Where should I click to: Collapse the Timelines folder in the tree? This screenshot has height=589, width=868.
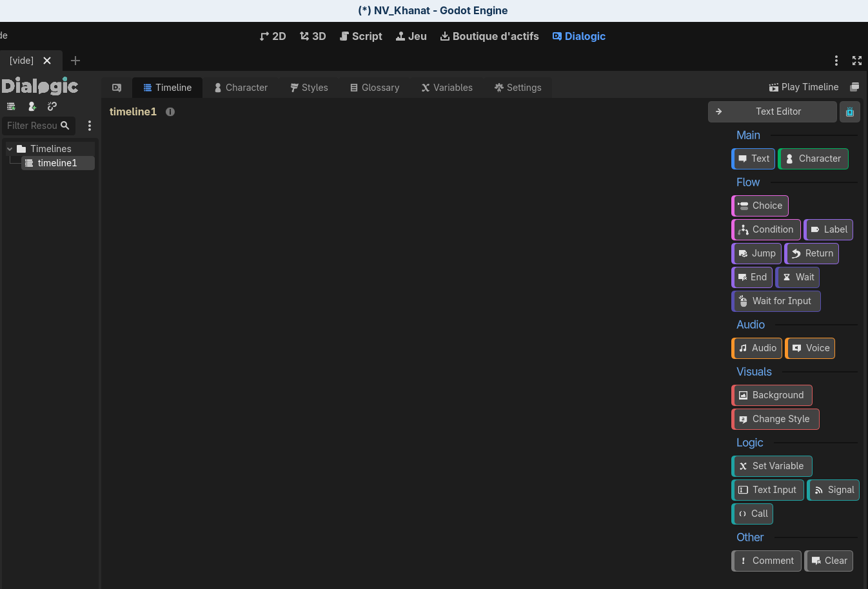pos(10,149)
